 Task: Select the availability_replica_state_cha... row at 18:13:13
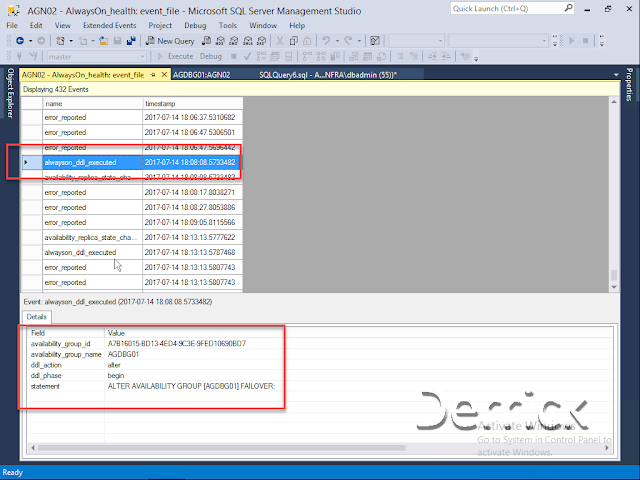tap(132, 237)
